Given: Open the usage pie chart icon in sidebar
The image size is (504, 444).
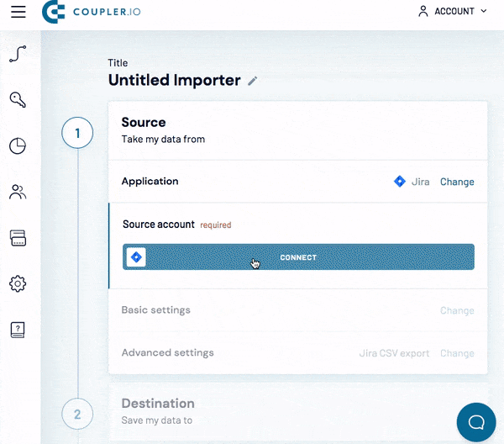Looking at the screenshot, I should coord(18,146).
